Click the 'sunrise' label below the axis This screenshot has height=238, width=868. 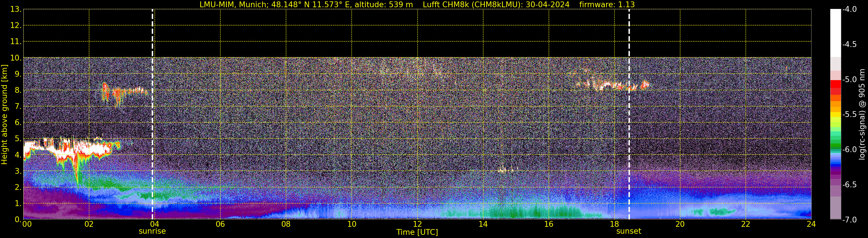(152, 231)
